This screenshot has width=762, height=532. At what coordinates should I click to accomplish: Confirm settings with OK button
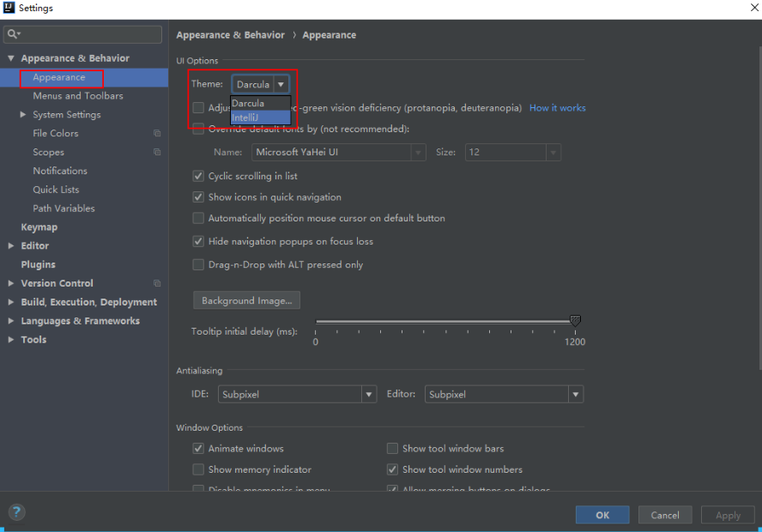point(602,515)
